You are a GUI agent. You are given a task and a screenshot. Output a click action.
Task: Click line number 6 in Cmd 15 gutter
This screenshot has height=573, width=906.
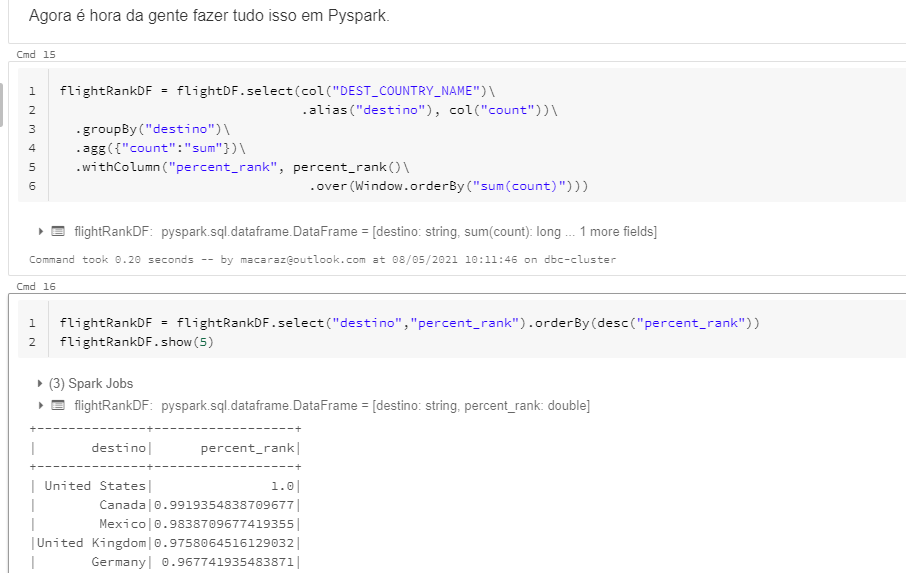tap(32, 186)
